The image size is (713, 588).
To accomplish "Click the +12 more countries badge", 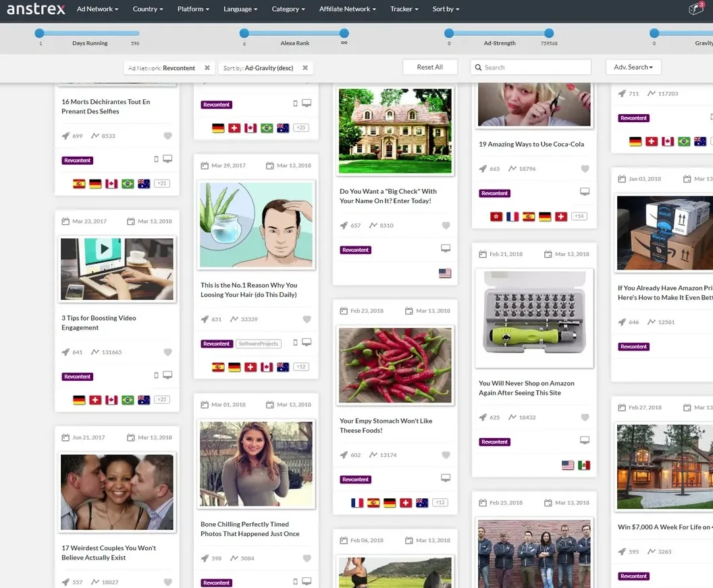I will point(301,367).
